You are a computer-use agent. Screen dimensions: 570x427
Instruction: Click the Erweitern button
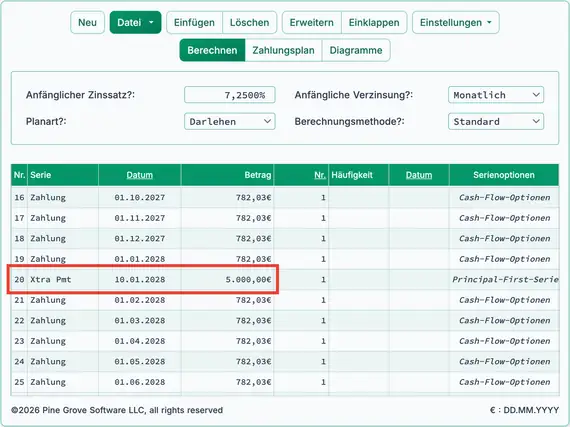(x=312, y=23)
